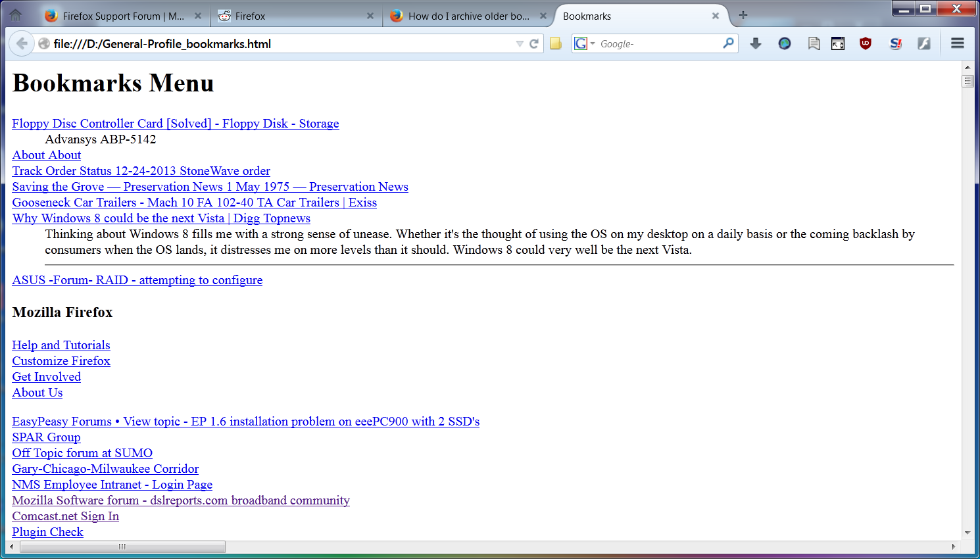Screen dimensions: 980x559
Task: Open the Google search engine selector
Action: click(584, 43)
